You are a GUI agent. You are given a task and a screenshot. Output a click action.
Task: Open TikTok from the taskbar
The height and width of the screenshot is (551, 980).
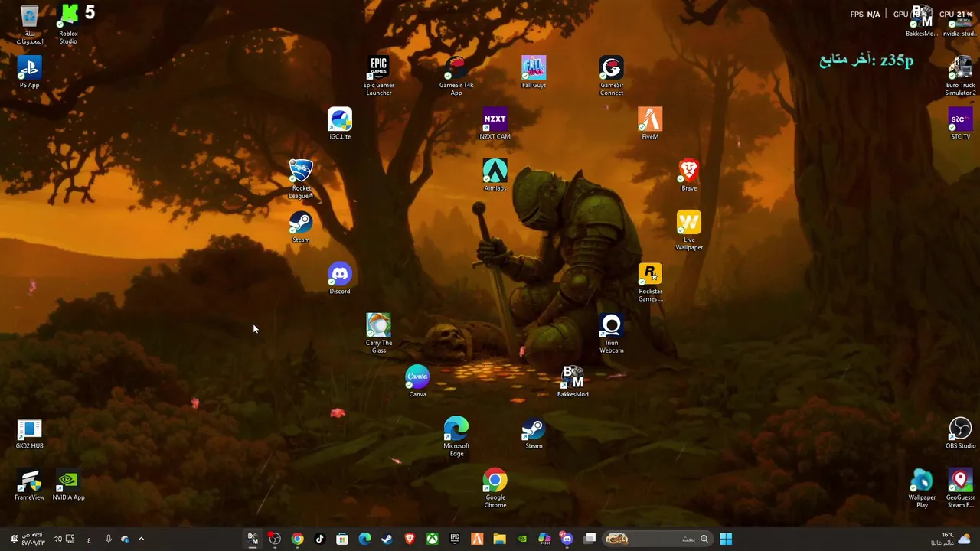point(320,539)
